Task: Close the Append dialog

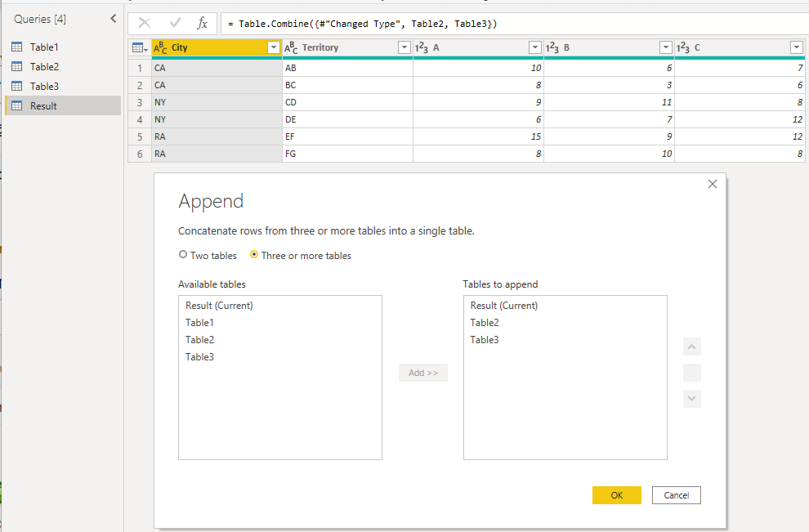Action: [x=713, y=184]
